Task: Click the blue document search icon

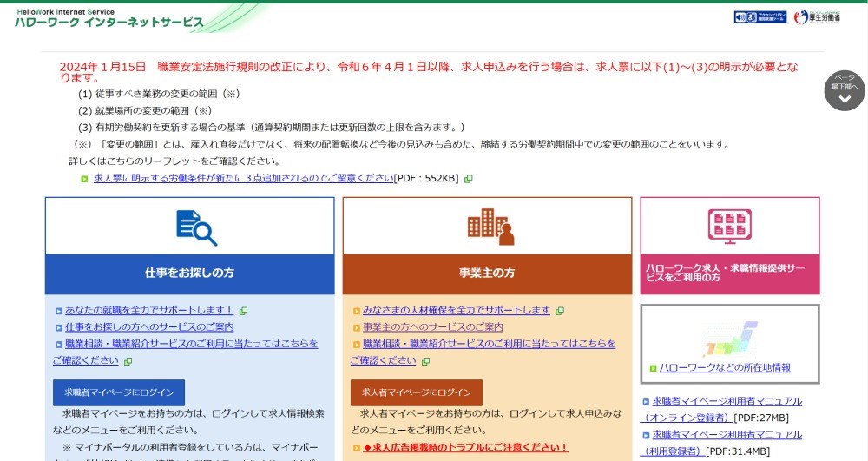Action: click(x=196, y=227)
